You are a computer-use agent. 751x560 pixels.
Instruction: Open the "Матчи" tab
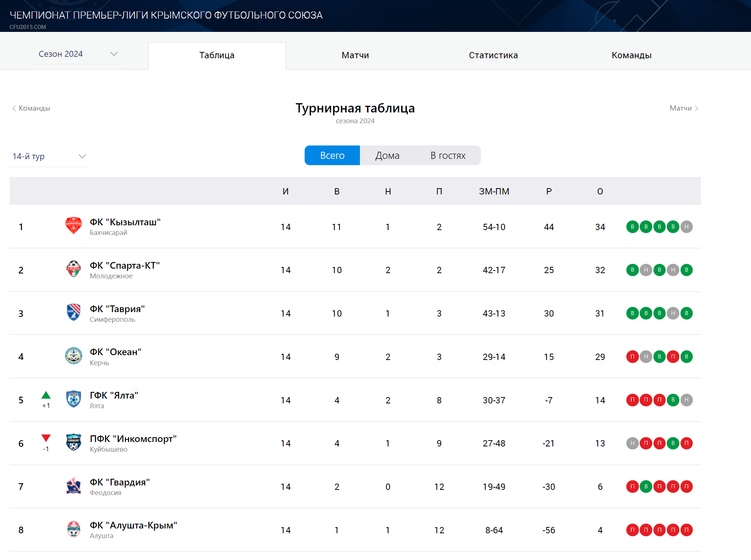[x=355, y=56]
